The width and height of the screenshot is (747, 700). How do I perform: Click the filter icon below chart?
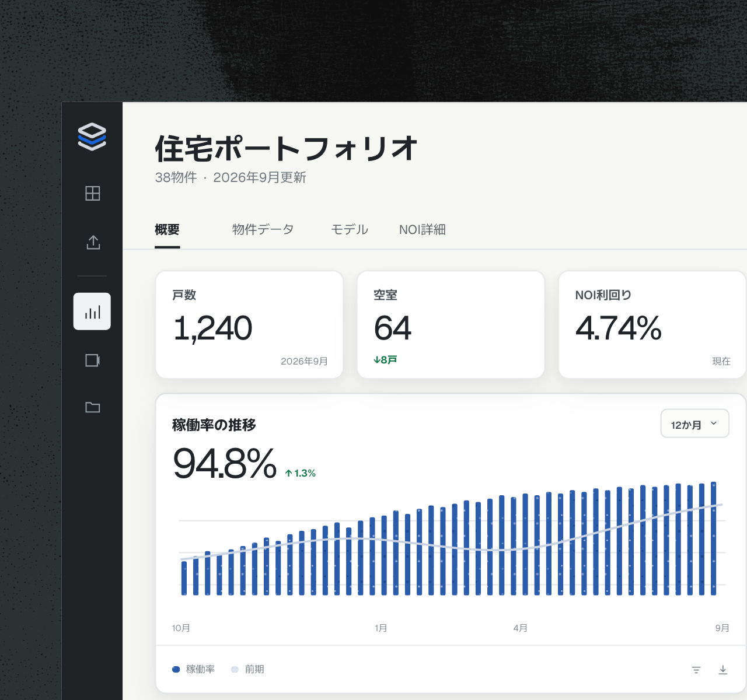[x=696, y=670]
